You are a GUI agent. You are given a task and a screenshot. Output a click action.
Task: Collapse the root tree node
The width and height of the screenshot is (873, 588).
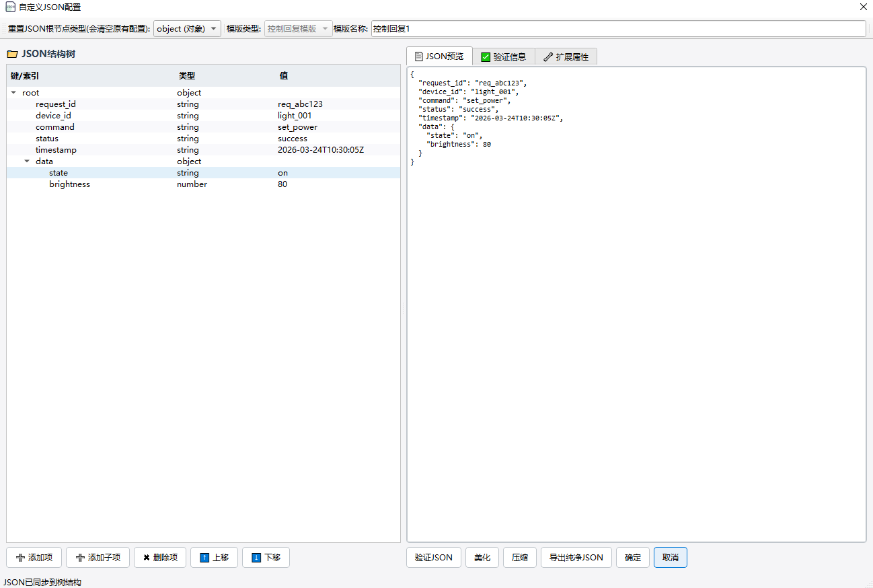[x=13, y=93]
